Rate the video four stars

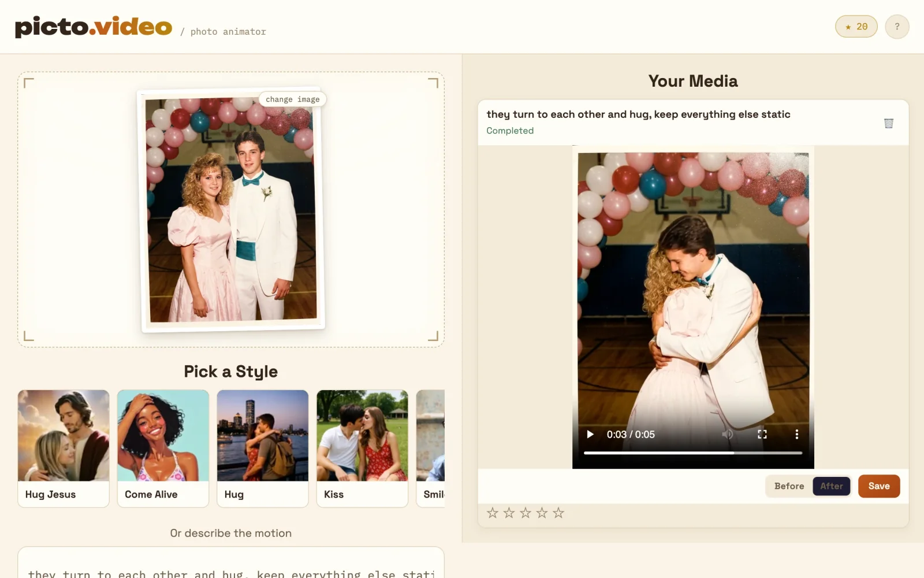click(542, 513)
